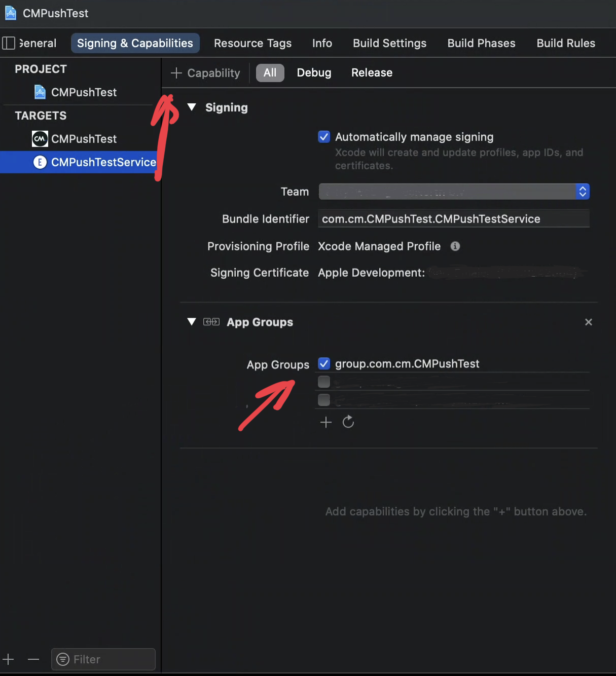
Task: Add a new target with bottom plus
Action: tap(9, 659)
